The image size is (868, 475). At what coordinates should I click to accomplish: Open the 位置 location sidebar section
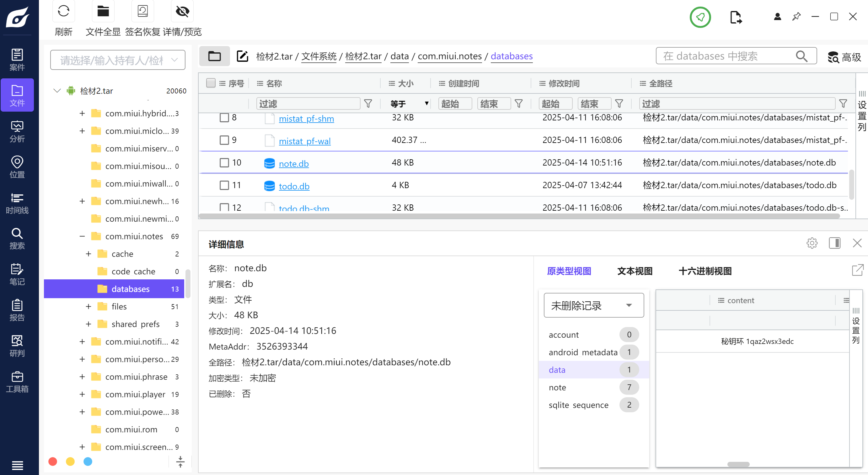[17, 167]
